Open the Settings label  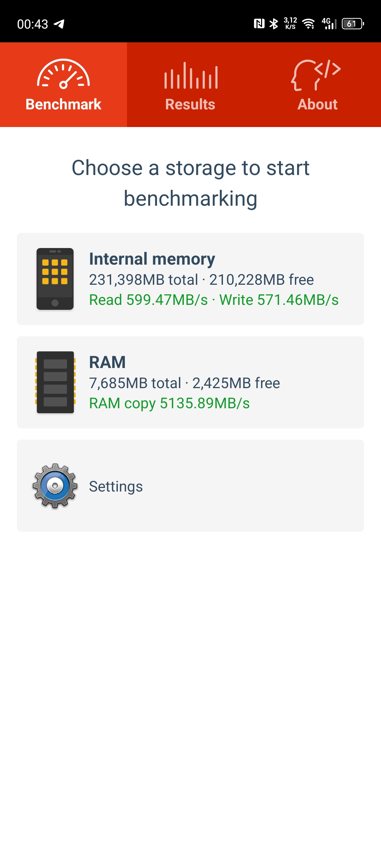pyautogui.click(x=116, y=487)
